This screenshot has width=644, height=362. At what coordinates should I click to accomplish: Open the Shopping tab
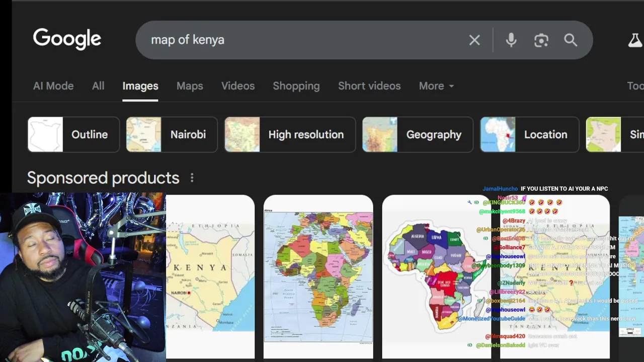[x=296, y=86]
